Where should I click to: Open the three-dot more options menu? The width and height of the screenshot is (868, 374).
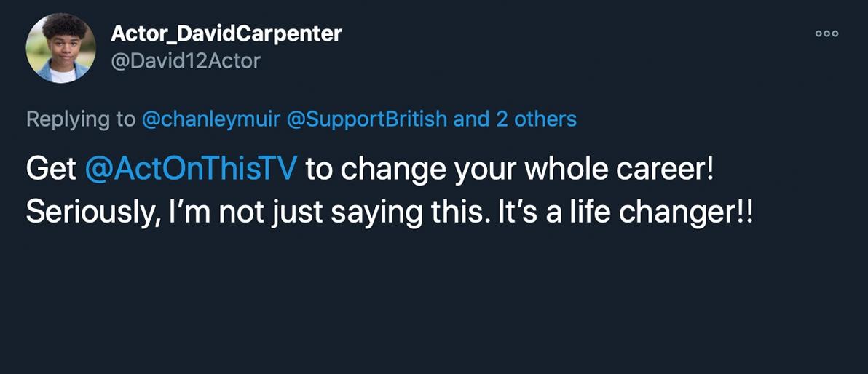click(x=826, y=33)
